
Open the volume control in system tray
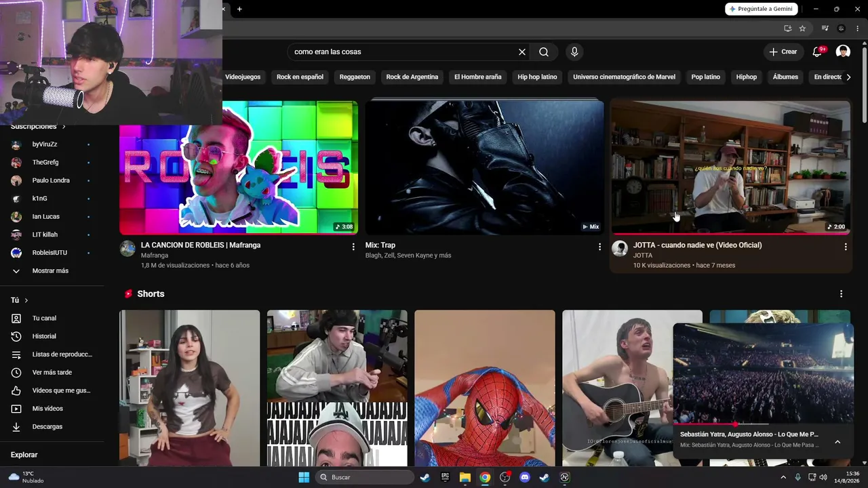coord(823,477)
